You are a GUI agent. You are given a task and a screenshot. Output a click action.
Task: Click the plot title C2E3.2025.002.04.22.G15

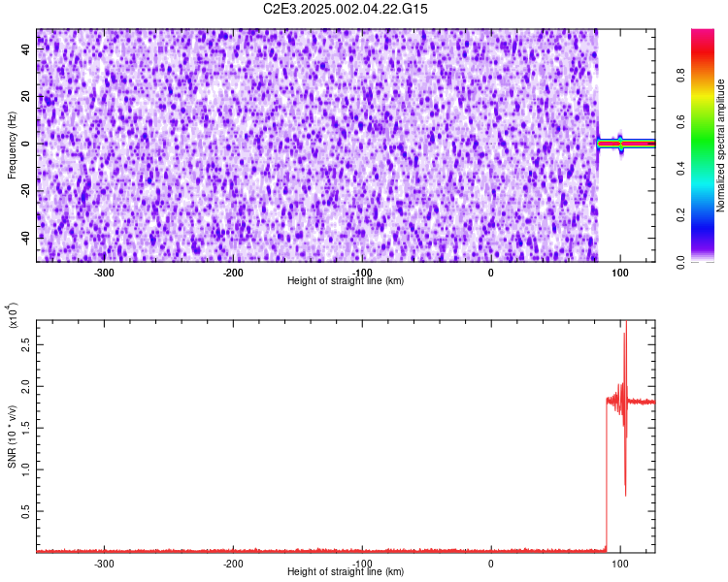pos(345,9)
